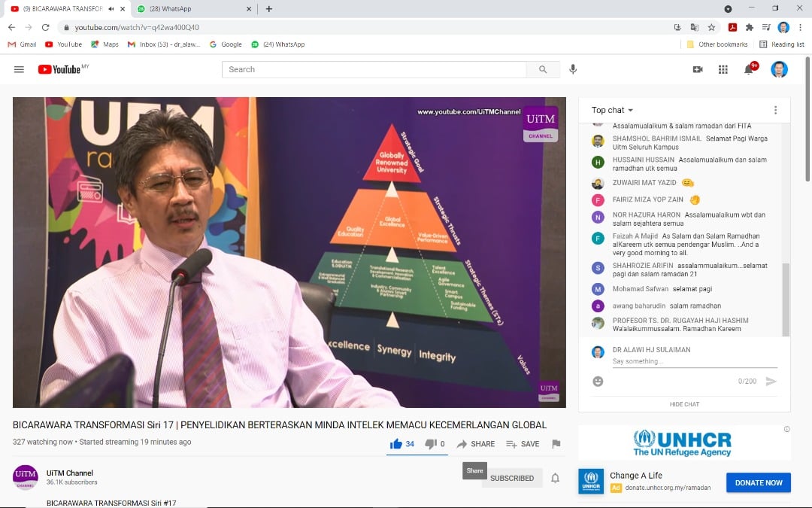Click HUSSAINI HUSSAIN chat name
This screenshot has height=508, width=812.
pyautogui.click(x=643, y=160)
